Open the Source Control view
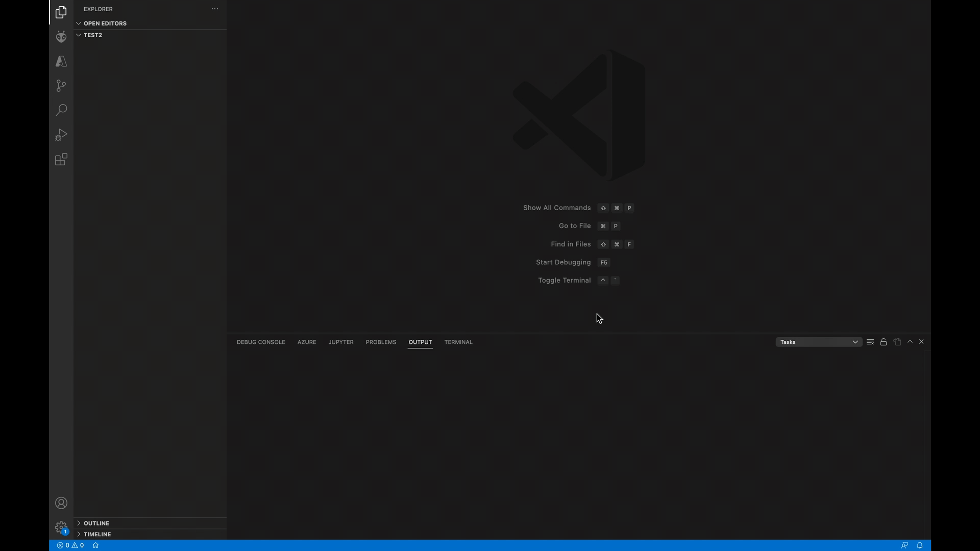 coord(61,86)
